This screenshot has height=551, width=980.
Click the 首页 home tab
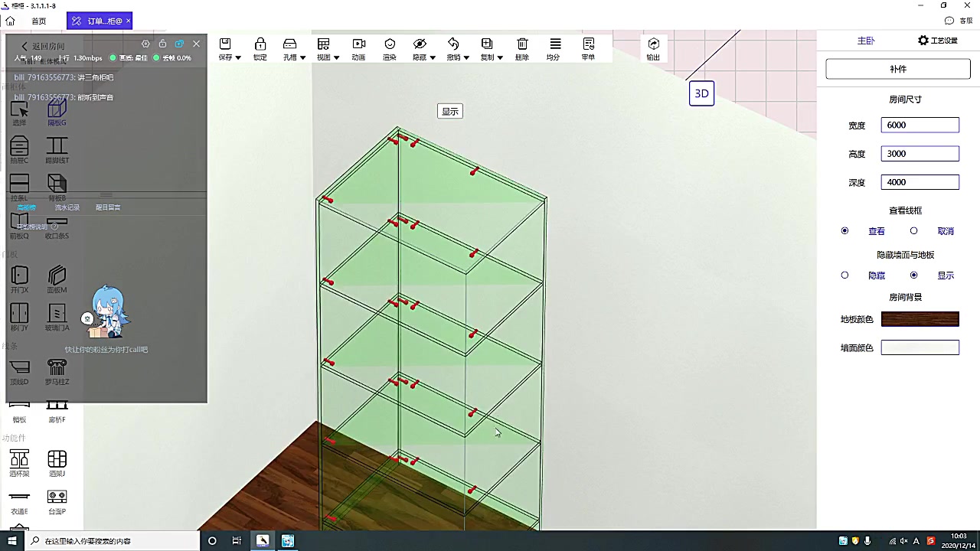pyautogui.click(x=38, y=21)
